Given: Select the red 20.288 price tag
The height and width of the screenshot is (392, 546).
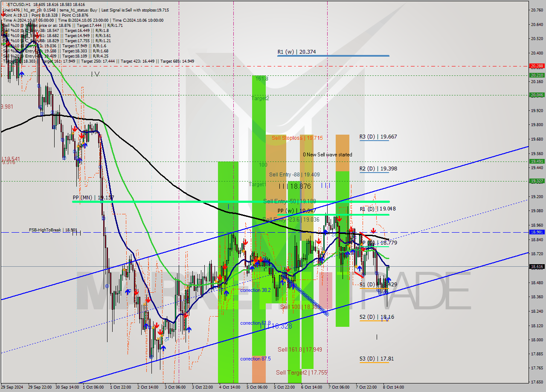Looking at the screenshot, I should click(537, 66).
